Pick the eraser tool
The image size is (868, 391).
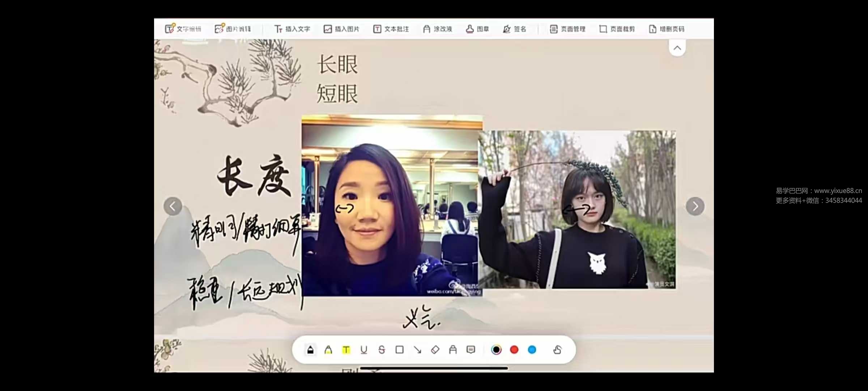pos(435,350)
